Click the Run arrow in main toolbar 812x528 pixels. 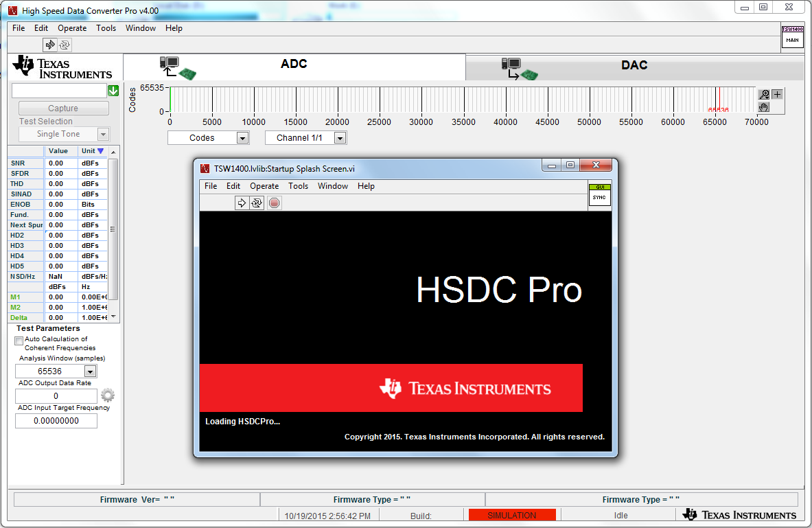click(49, 45)
